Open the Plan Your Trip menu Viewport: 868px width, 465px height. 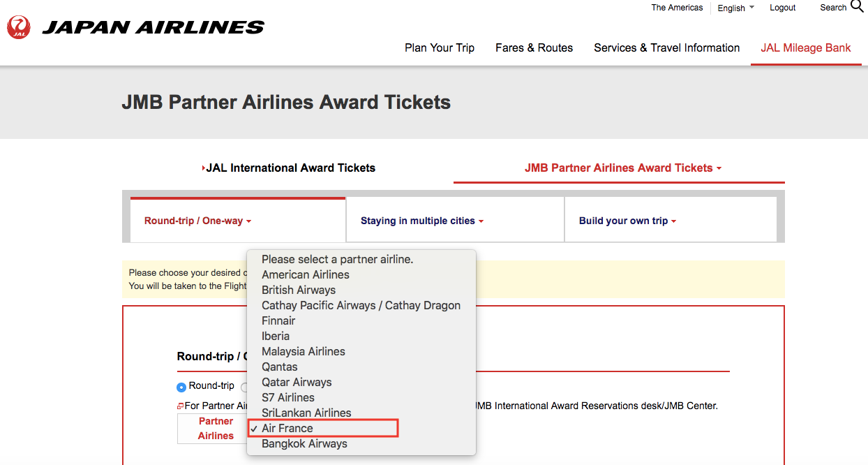(440, 47)
